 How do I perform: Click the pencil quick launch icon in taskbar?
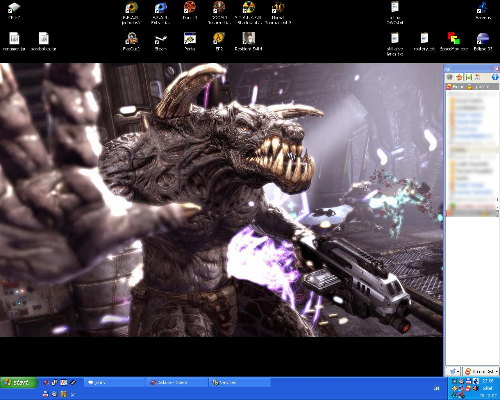[x=73, y=382]
